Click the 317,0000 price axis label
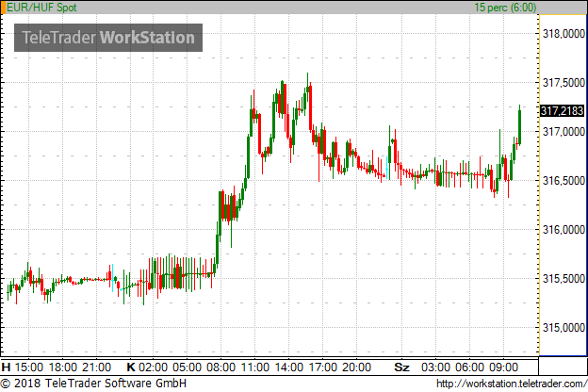588x392 pixels. point(563,132)
